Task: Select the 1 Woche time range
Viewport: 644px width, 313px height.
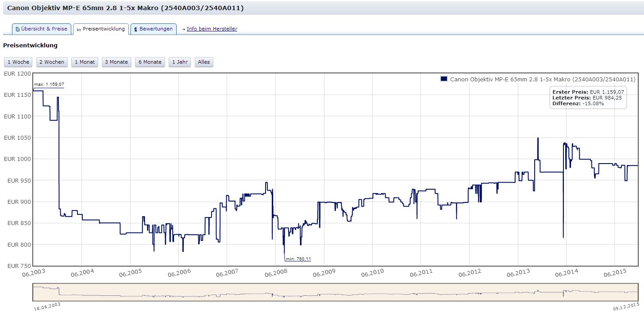Action: click(x=18, y=62)
